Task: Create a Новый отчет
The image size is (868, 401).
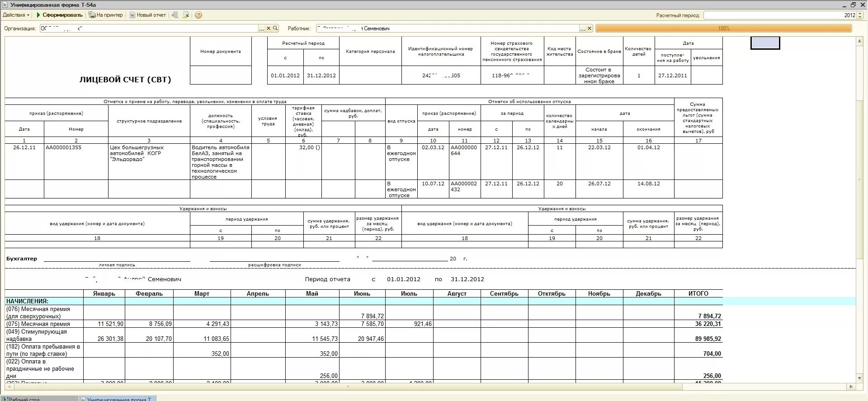Action: click(148, 15)
